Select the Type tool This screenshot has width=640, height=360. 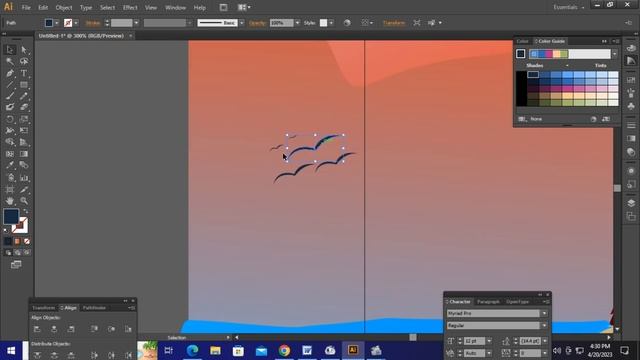(x=24, y=73)
